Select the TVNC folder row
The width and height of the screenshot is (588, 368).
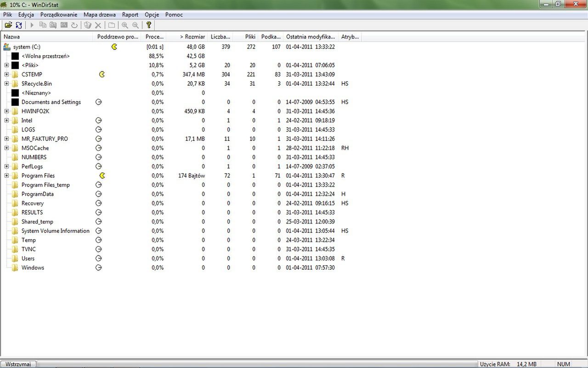[28, 249]
